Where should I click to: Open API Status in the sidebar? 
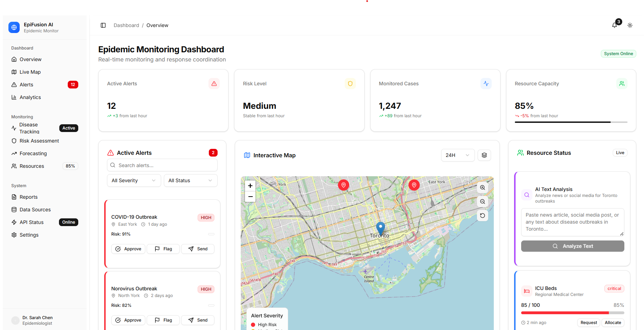point(45,222)
